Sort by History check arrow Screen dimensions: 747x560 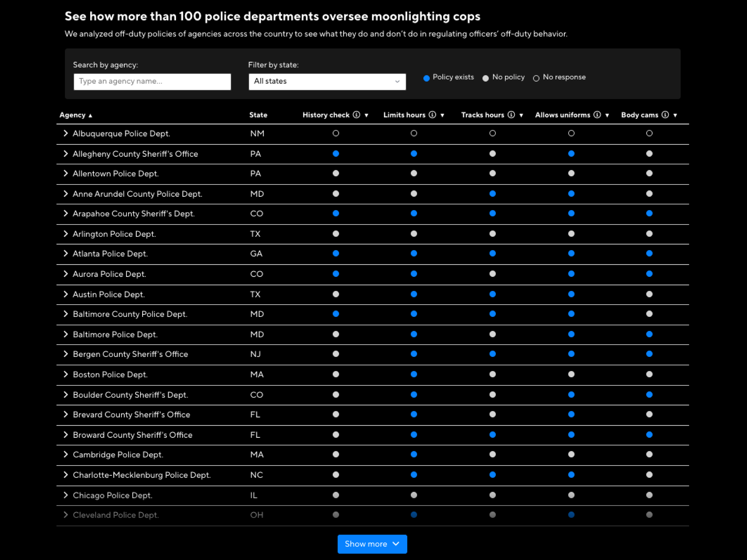366,115
